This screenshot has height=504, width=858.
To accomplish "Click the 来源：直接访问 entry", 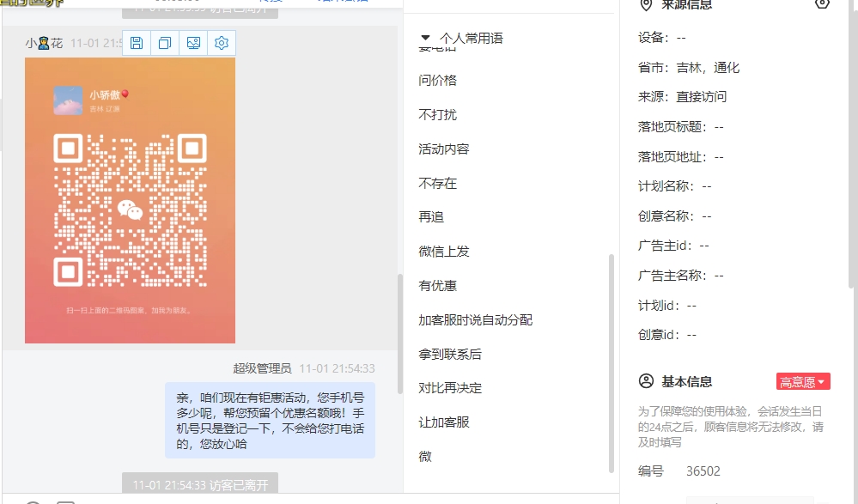I will (x=682, y=97).
